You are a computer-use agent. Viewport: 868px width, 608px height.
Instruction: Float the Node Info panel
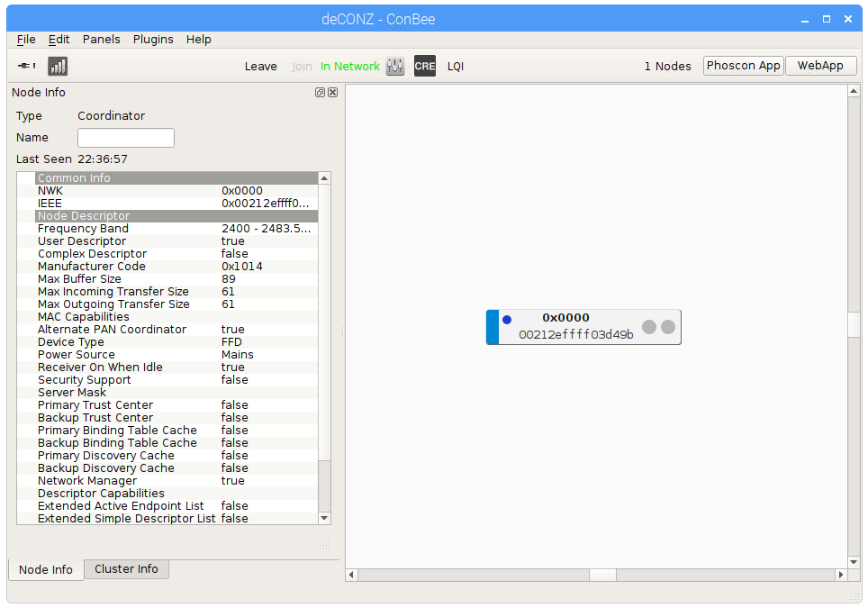[320, 93]
